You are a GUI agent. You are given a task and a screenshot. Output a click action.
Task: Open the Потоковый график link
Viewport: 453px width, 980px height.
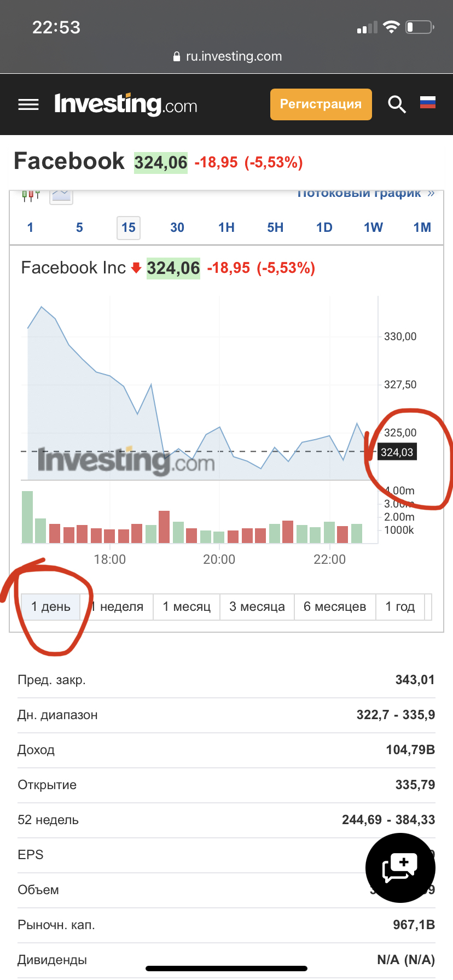pos(365,194)
